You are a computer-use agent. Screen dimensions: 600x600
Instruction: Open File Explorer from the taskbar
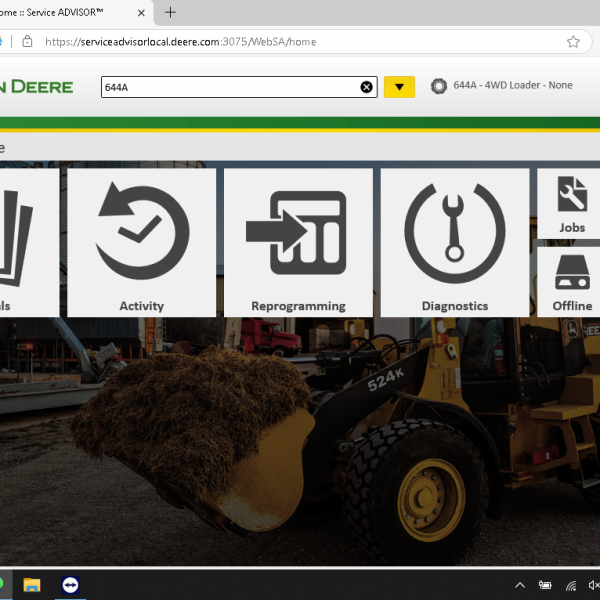(x=32, y=585)
